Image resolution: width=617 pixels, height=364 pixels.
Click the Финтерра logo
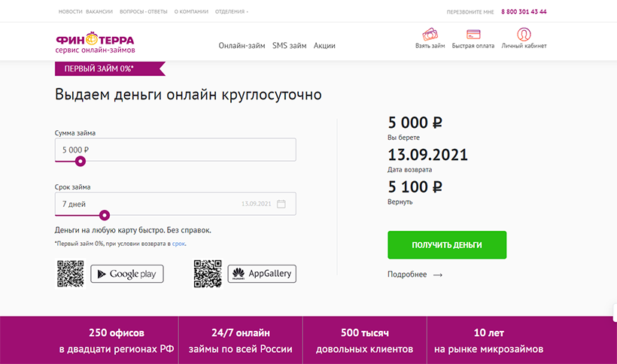[x=95, y=43]
